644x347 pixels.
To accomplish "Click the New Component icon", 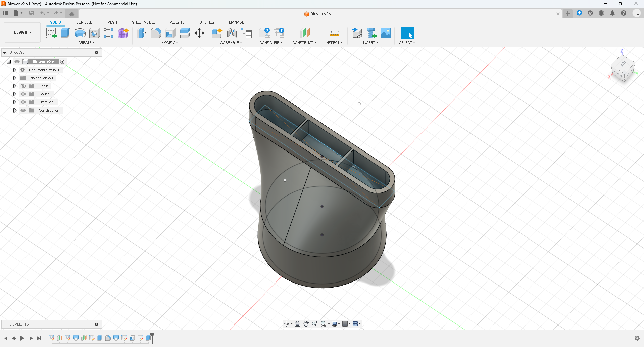I will 217,33.
